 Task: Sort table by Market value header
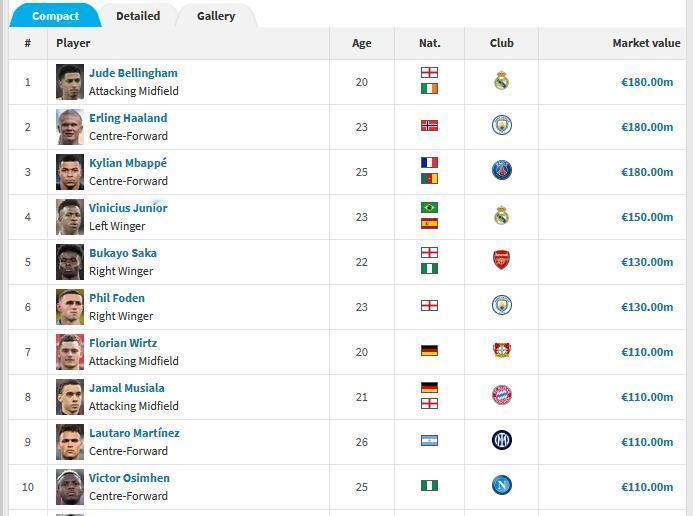coord(646,43)
